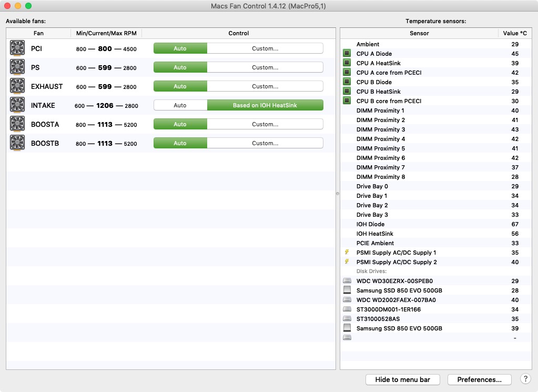Click the Temperature sensors heading
The height and width of the screenshot is (392, 538).
tap(436, 21)
